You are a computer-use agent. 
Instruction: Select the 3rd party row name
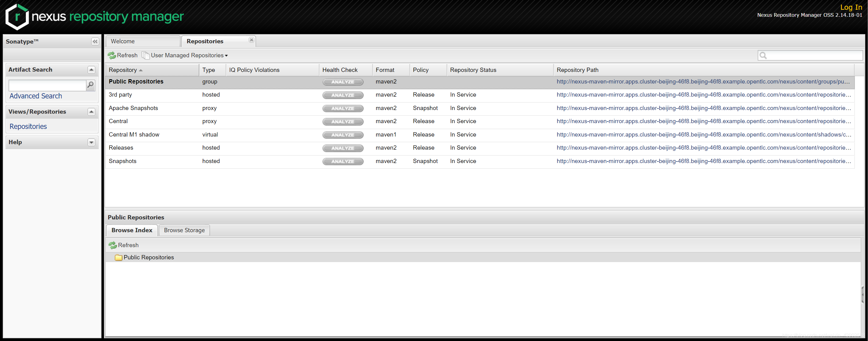pos(120,95)
